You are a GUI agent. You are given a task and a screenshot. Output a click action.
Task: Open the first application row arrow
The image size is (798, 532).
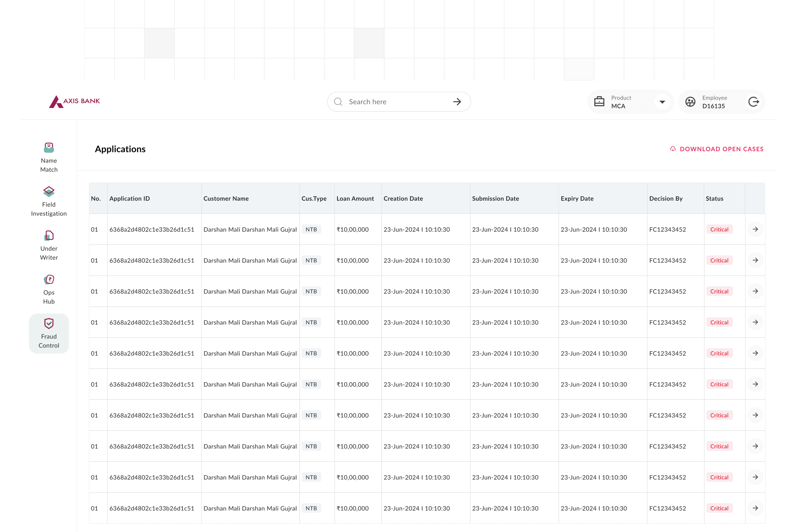point(755,229)
